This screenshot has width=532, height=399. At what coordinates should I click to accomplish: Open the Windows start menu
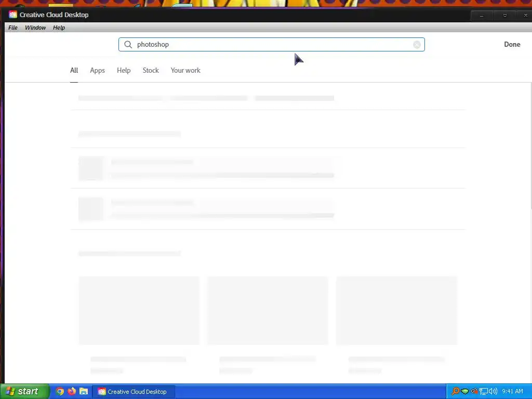25,391
